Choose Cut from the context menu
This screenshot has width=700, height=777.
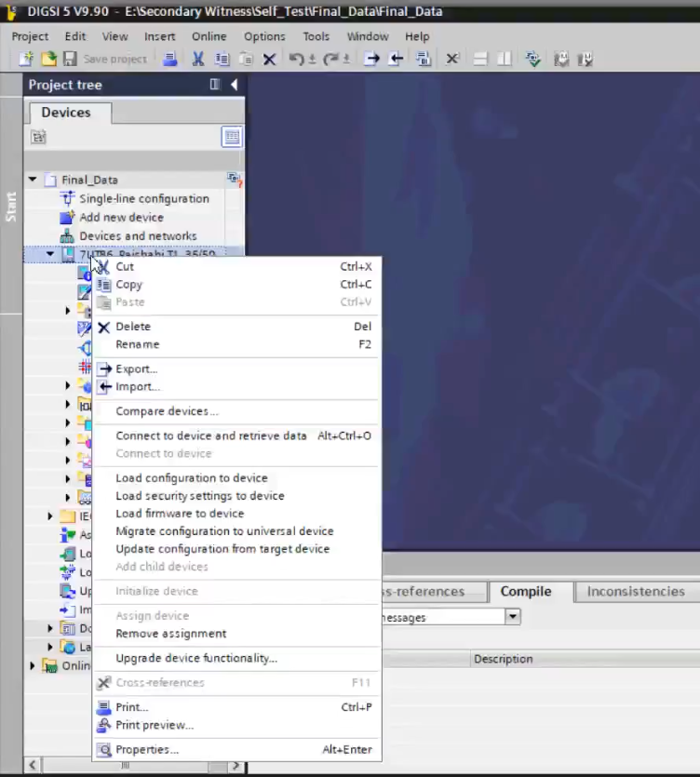pos(237,266)
